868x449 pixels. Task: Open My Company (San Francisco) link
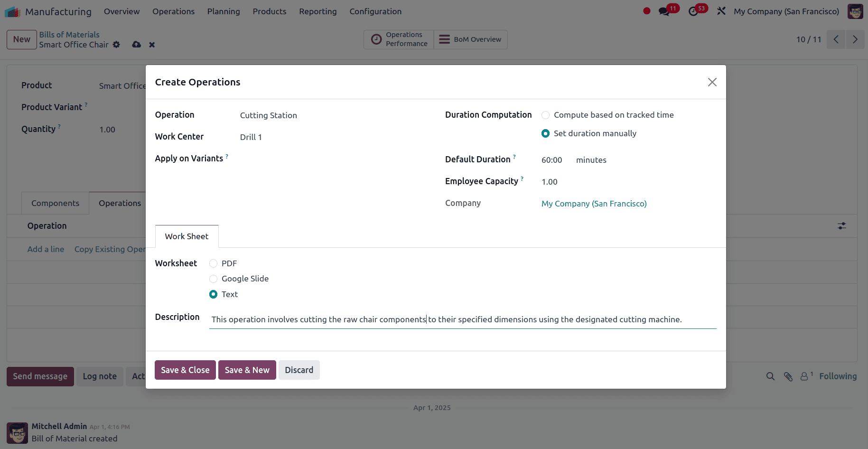click(594, 204)
